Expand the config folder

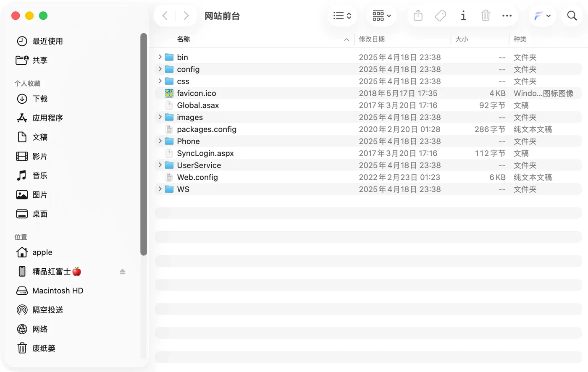tap(160, 69)
